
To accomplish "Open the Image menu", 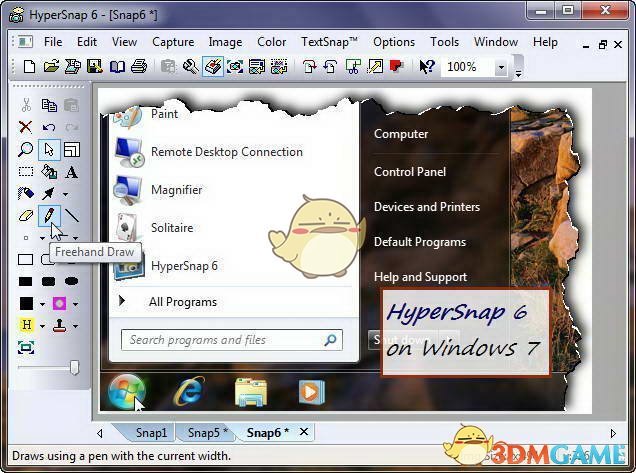I will pyautogui.click(x=225, y=42).
